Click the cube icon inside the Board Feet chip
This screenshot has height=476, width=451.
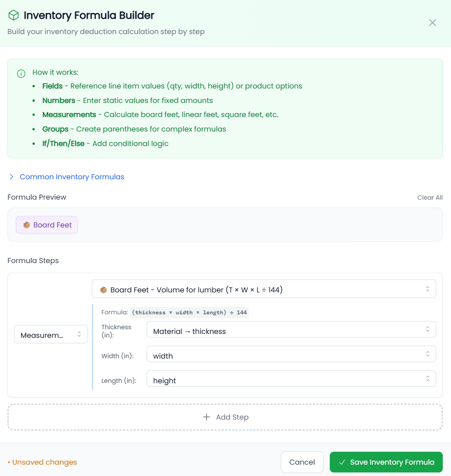pyautogui.click(x=27, y=225)
